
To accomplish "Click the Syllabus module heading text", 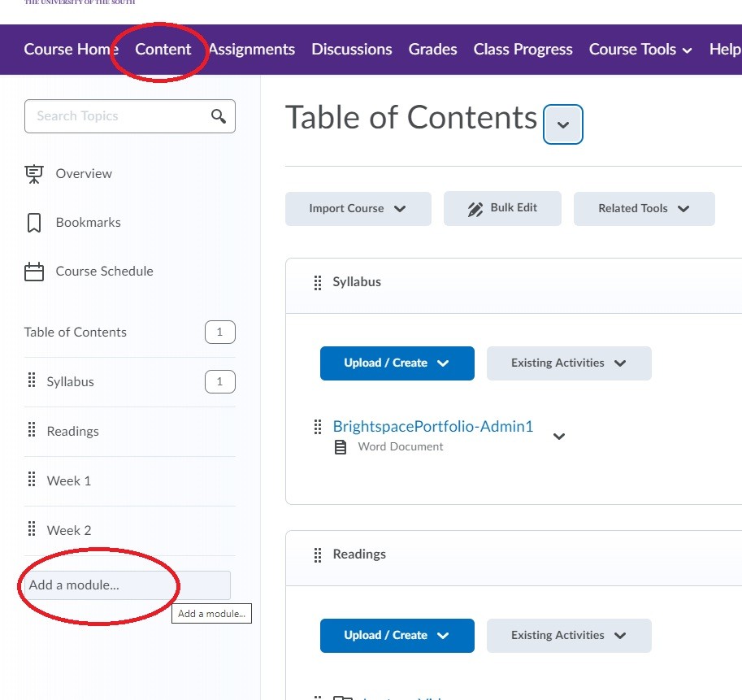I will pyautogui.click(x=357, y=282).
